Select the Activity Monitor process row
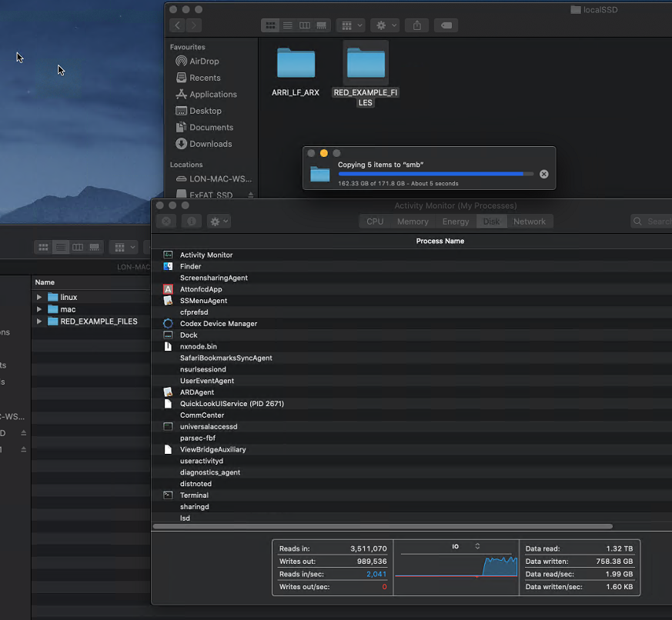672x620 pixels. [412, 255]
